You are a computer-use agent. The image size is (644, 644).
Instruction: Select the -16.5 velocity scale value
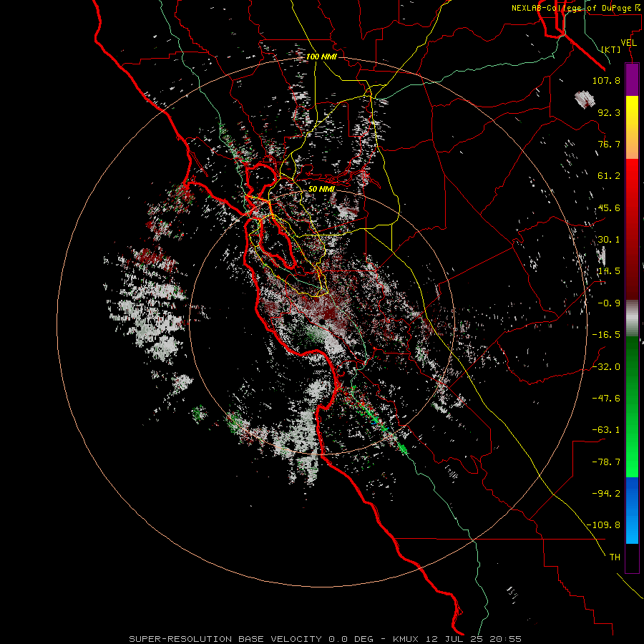point(606,335)
